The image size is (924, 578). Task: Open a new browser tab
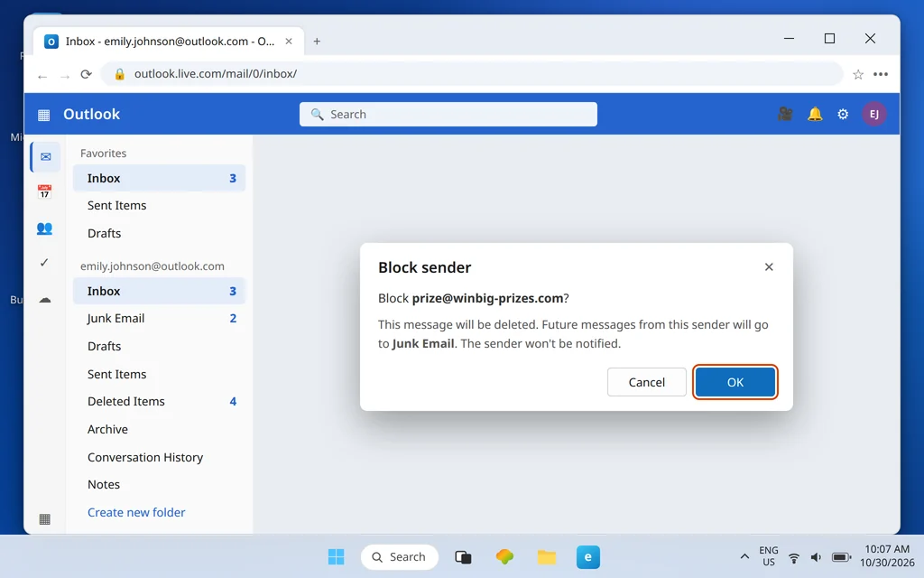pos(317,42)
